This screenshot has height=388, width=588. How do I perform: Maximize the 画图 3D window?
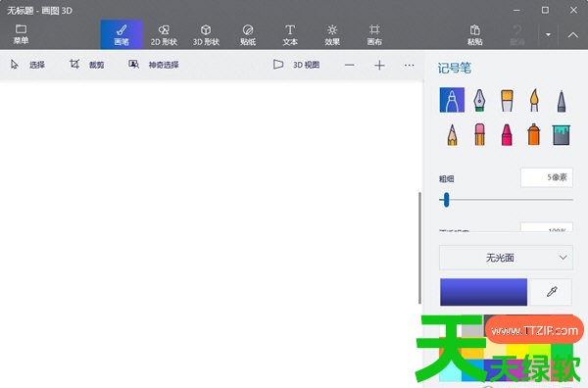pyautogui.click(x=545, y=10)
